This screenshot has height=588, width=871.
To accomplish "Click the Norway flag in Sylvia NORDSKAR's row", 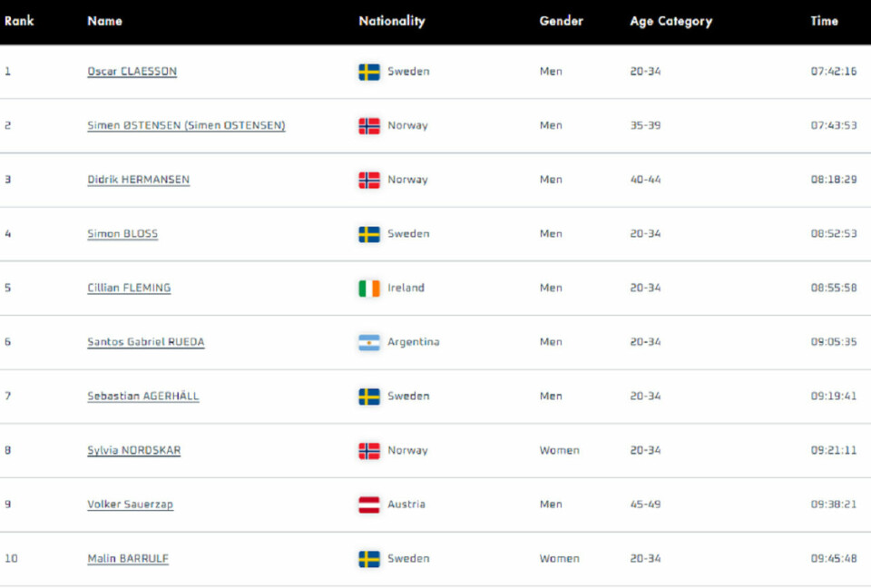I will coord(369,451).
